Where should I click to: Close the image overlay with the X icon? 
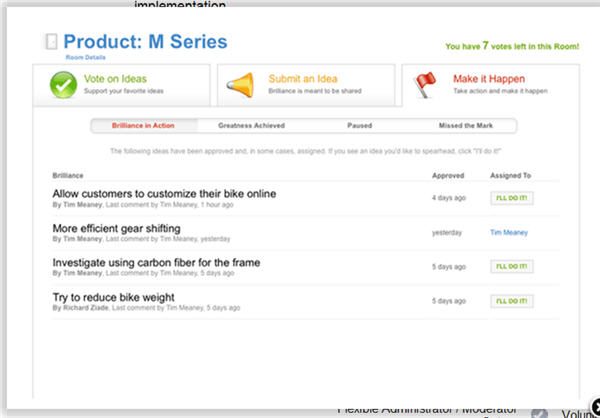click(591, 407)
